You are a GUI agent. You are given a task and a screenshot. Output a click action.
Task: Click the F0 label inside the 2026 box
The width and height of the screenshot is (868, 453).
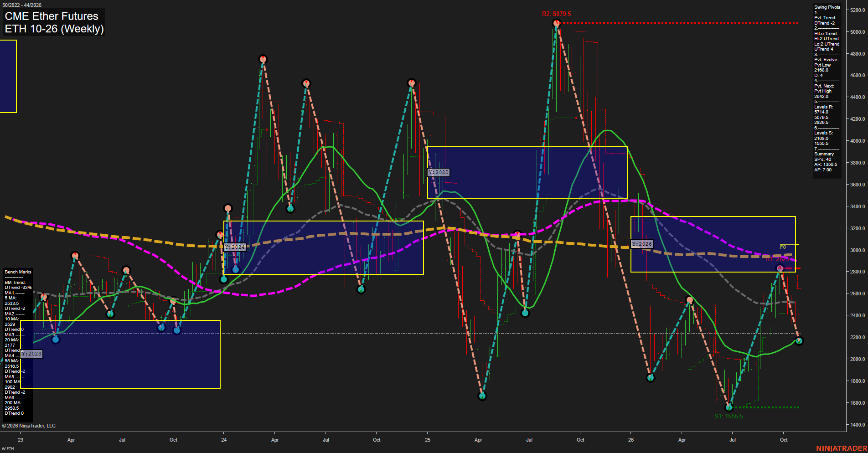783,247
